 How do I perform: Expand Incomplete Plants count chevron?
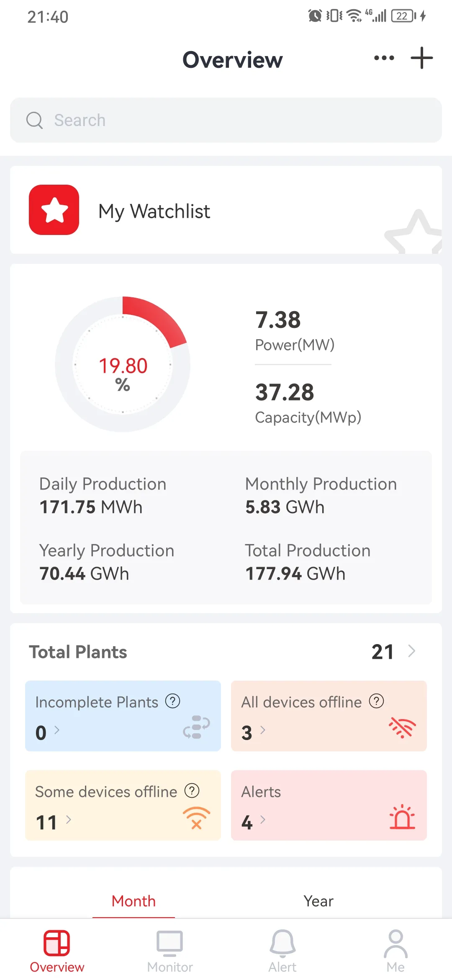[x=57, y=730]
